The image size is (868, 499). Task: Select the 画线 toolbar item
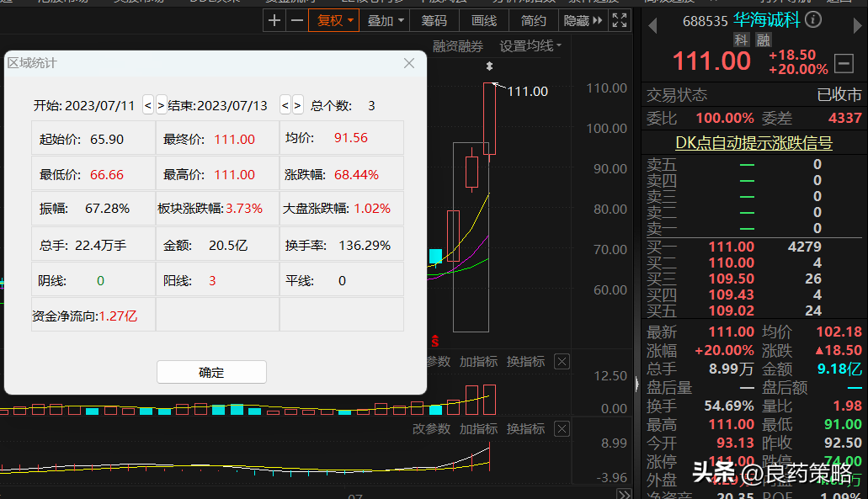(484, 21)
